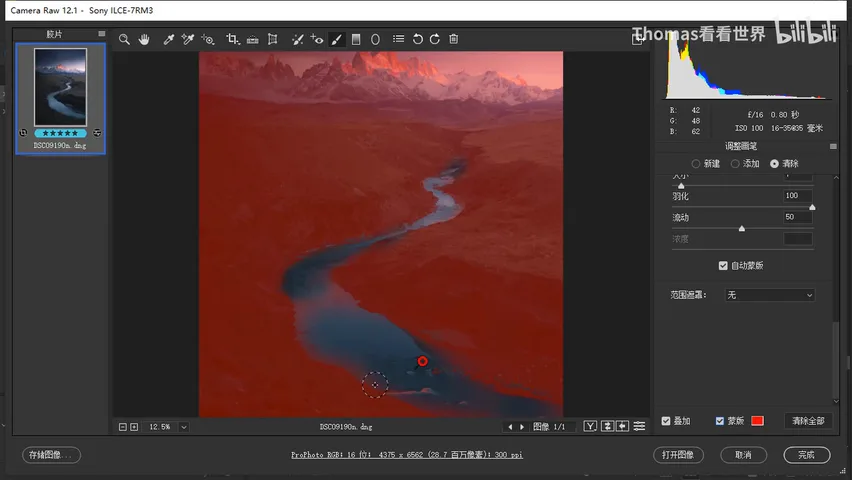Click the 流动 value field

coord(798,217)
